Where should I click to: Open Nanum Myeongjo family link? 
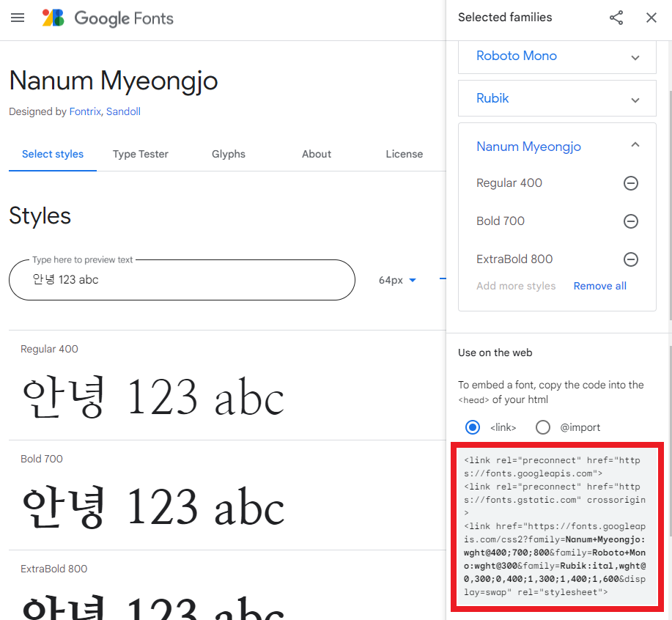pyautogui.click(x=528, y=147)
